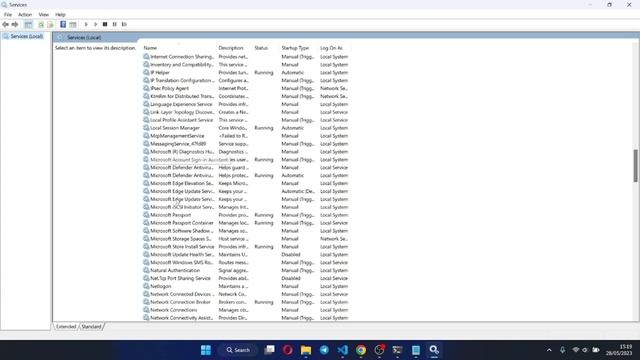Select the Network Connections service
This screenshot has height=360, width=640.
246,310
